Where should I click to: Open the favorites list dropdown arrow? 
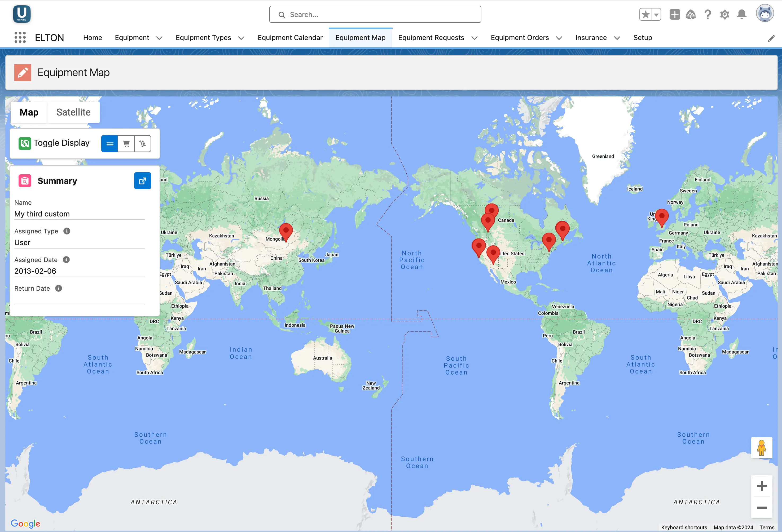[656, 15]
